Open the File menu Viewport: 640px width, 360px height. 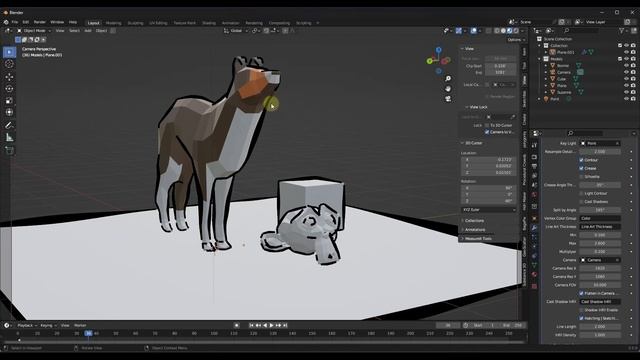click(x=15, y=22)
